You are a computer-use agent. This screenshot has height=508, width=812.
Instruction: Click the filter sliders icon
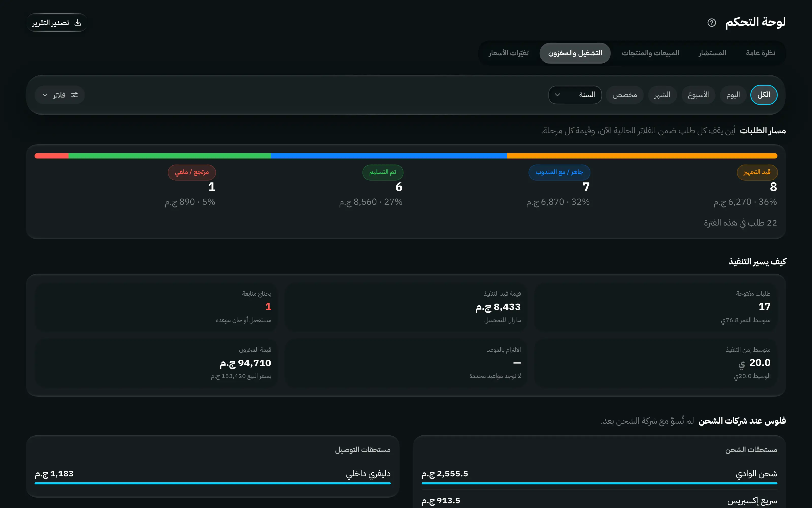[x=74, y=95]
